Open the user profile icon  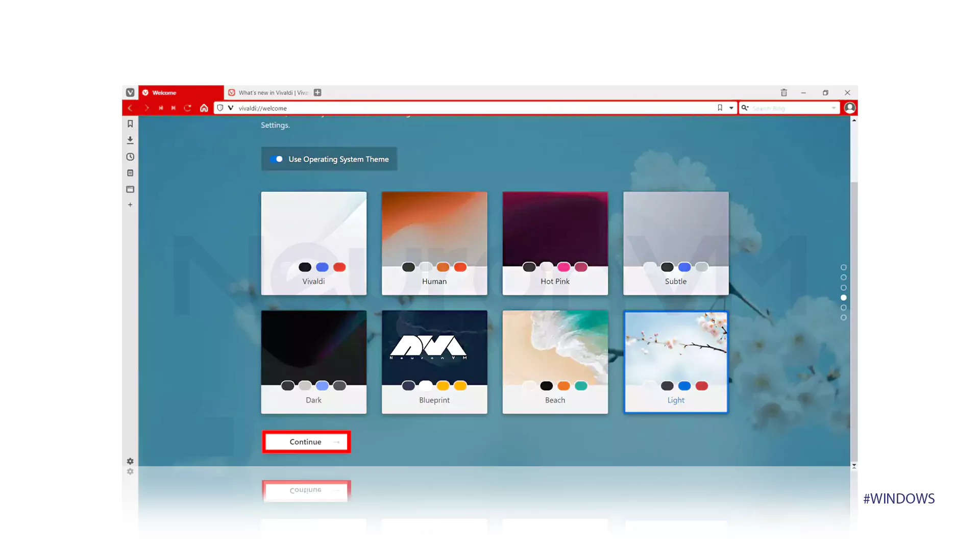(850, 108)
